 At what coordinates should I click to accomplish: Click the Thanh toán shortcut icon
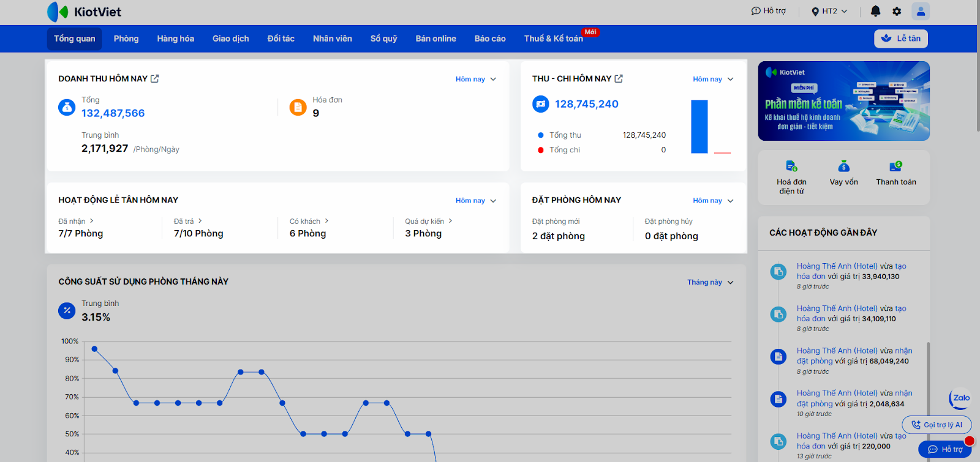point(895,166)
